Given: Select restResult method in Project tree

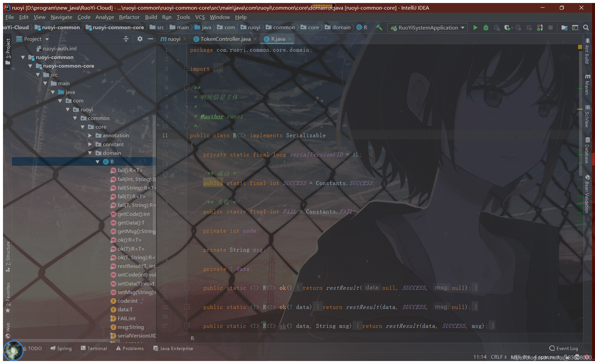Looking at the screenshot, I should [x=133, y=266].
